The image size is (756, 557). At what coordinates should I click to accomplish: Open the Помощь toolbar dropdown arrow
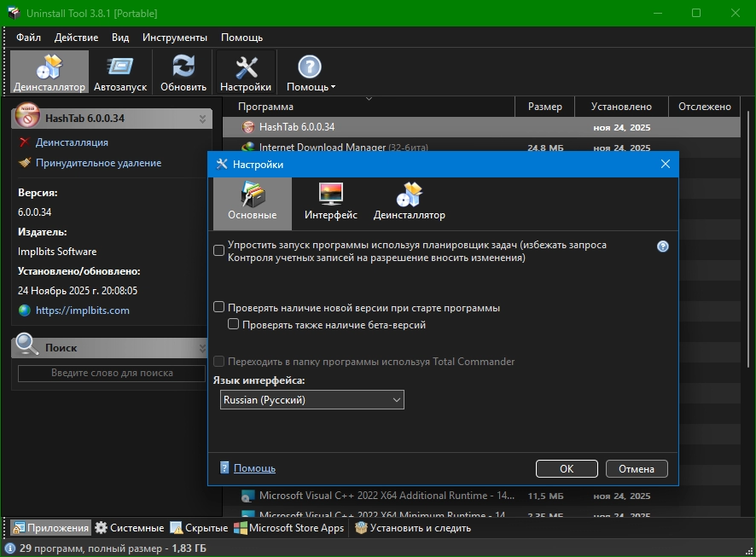[x=333, y=87]
